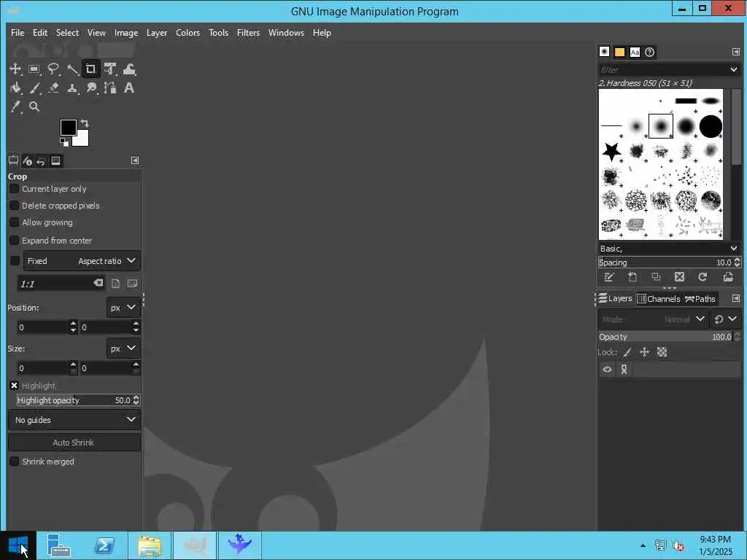The height and width of the screenshot is (560, 747).
Task: Duplicate the selected brush
Action: 656,277
